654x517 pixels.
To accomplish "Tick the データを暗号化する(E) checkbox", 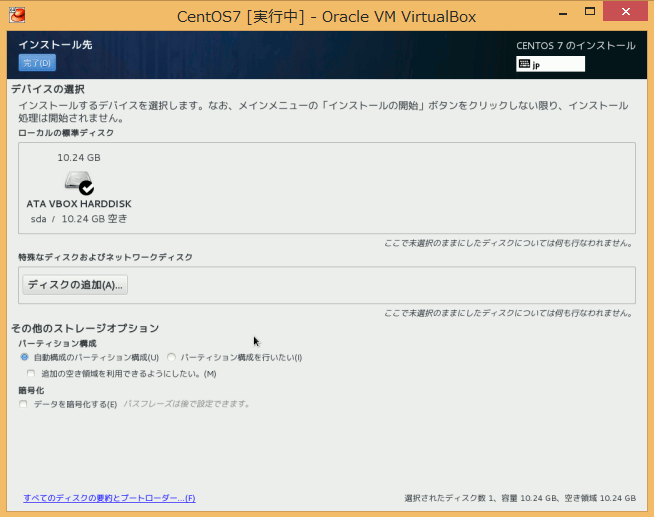I will click(24, 404).
